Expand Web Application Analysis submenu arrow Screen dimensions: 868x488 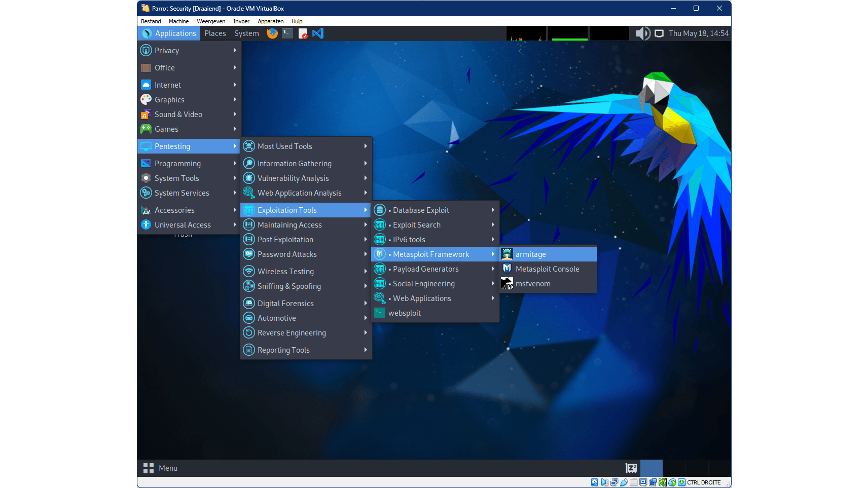click(x=366, y=193)
